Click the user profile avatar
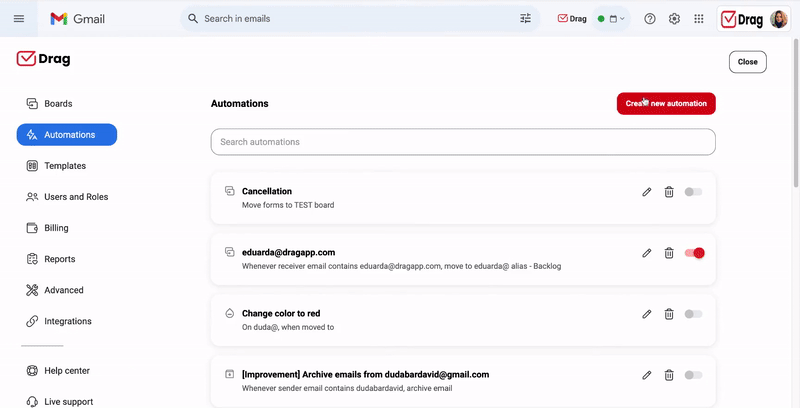The height and width of the screenshot is (408, 800). coord(779,19)
